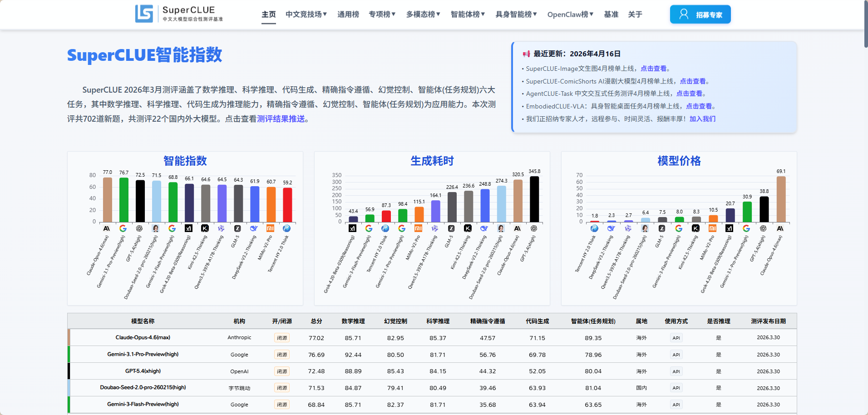Expand the 专项榜 dropdown menu
The image size is (868, 415).
382,15
